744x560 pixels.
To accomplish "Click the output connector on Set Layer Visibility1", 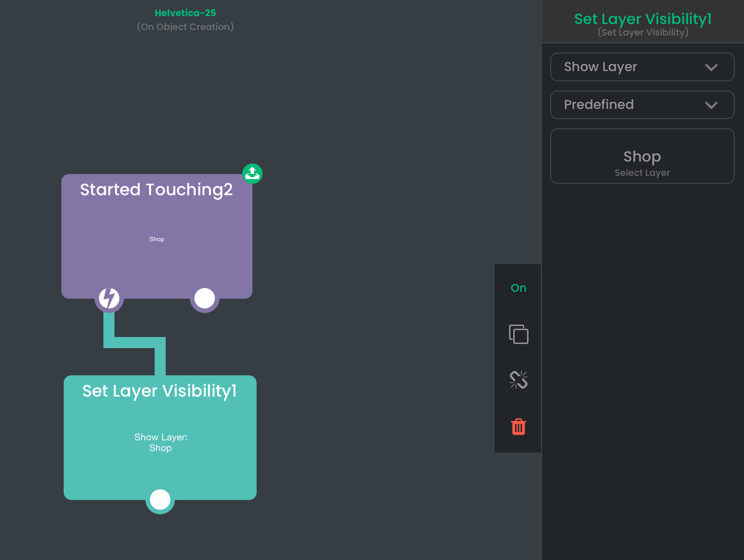I will 160,500.
